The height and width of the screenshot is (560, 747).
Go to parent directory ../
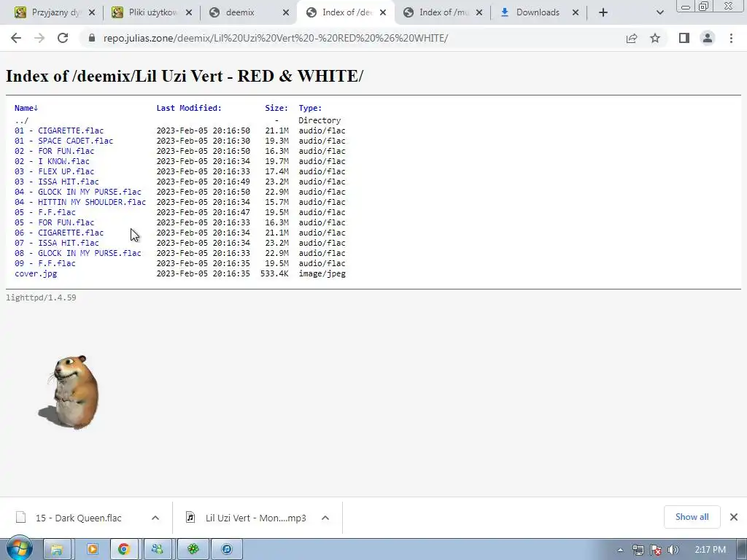pyautogui.click(x=21, y=120)
